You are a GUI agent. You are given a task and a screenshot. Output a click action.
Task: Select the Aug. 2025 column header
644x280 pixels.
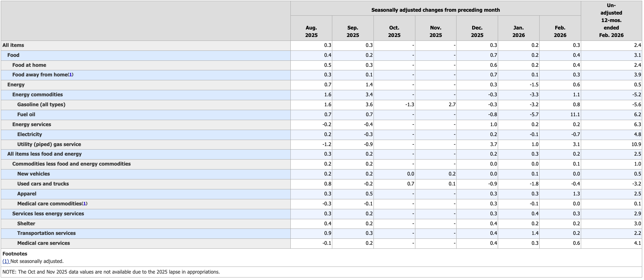311,31
